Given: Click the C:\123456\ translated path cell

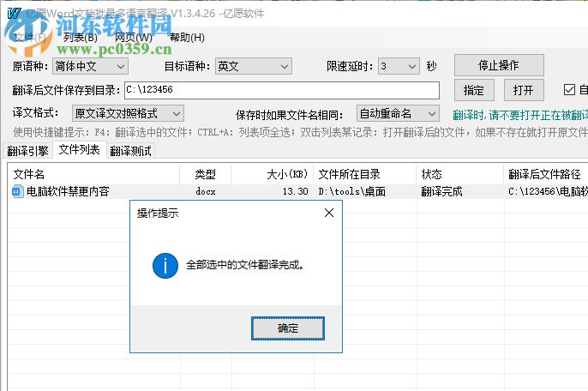Looking at the screenshot, I should (548, 192).
